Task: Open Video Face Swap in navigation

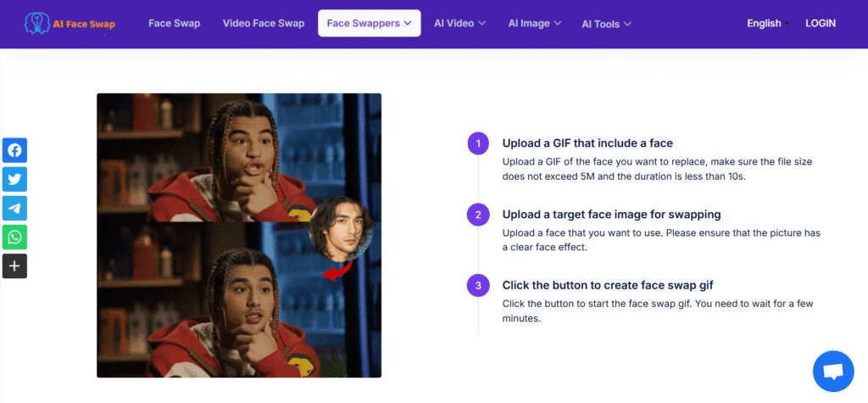Action: coord(263,23)
